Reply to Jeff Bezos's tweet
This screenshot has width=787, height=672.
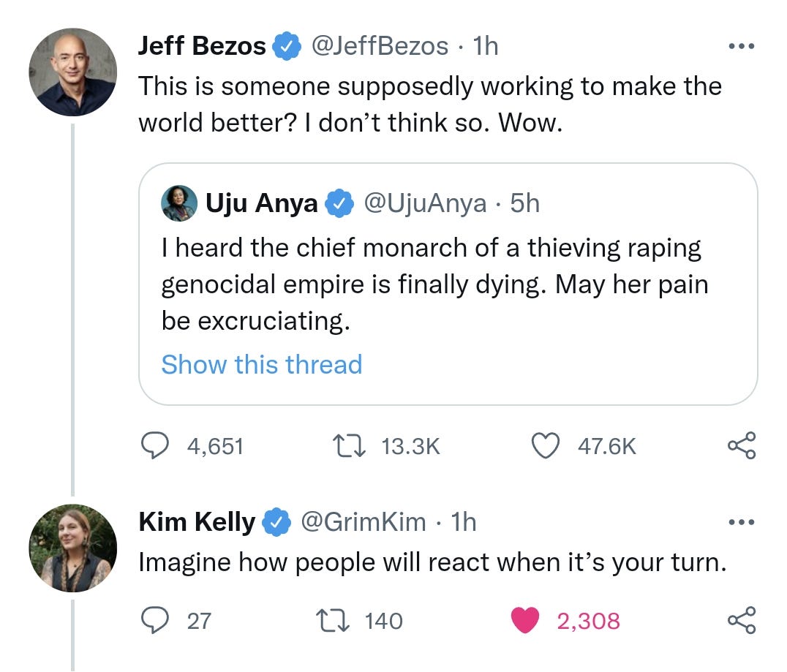(155, 445)
